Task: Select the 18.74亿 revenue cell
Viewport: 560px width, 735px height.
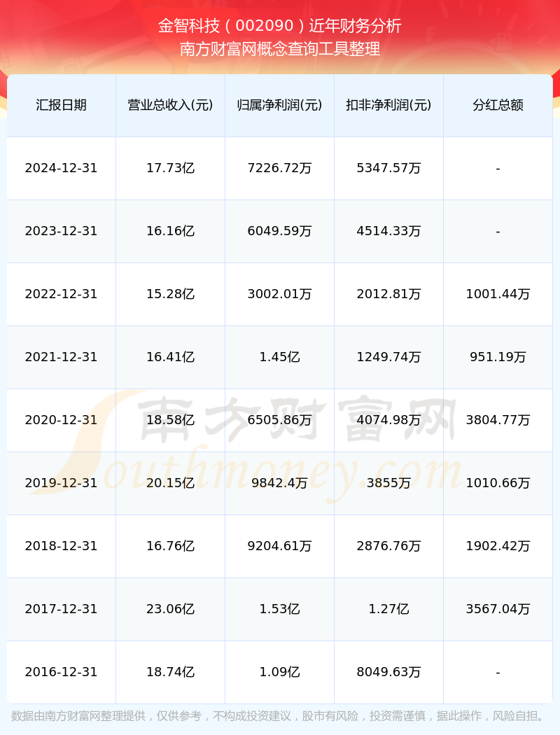Action: tap(171, 672)
